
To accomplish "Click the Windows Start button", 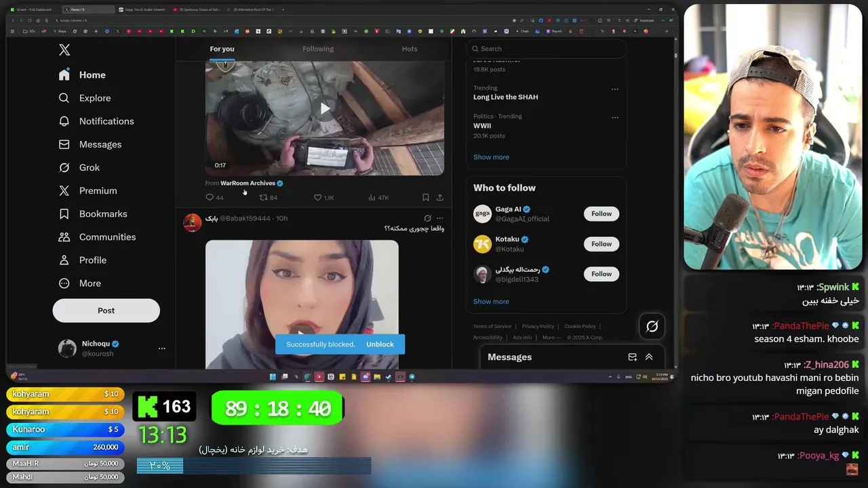I will coord(273,377).
